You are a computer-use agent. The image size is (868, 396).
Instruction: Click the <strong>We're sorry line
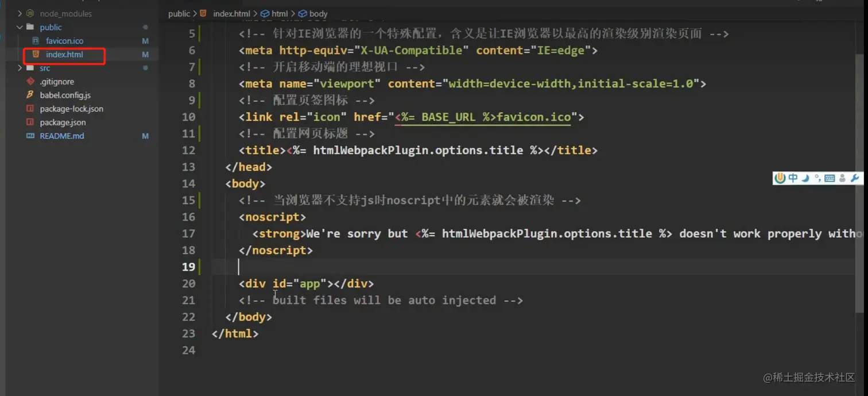(557, 234)
